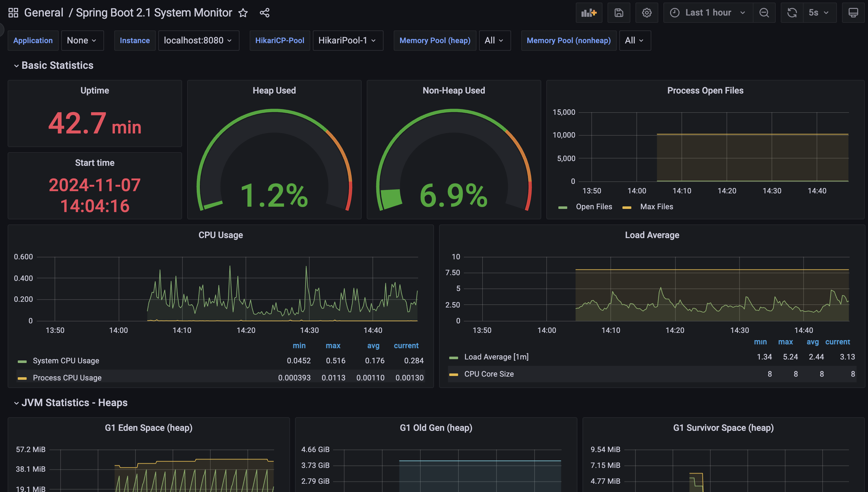Toggle the CPU Core Size series
868x492 pixels.
[489, 374]
